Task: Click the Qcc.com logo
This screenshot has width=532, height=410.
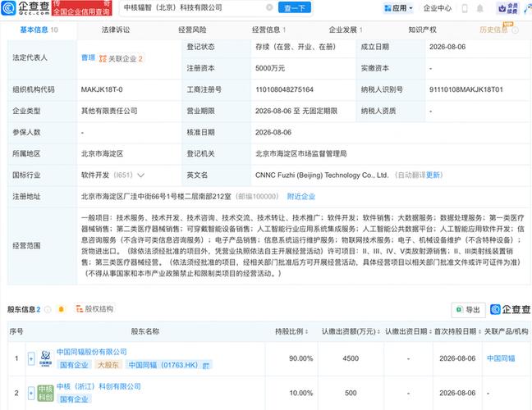Action: (x=25, y=8)
